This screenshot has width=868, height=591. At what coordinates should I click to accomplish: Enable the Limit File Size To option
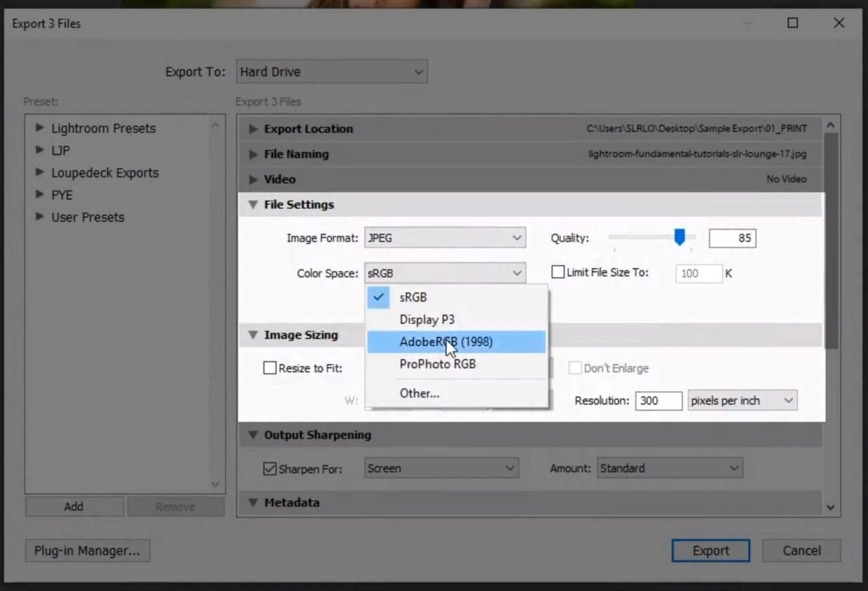(x=557, y=272)
